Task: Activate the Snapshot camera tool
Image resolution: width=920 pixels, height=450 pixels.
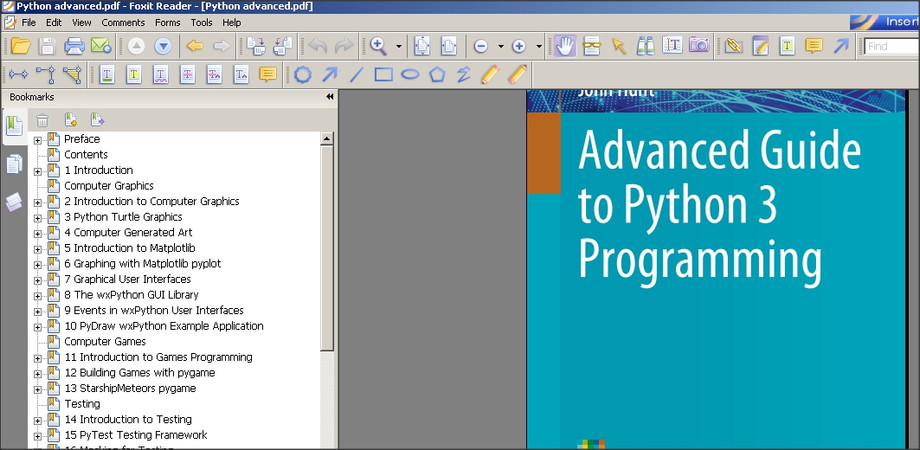Action: click(x=699, y=46)
